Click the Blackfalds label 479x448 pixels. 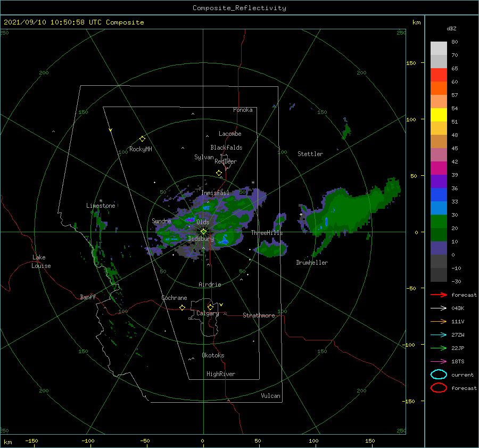point(226,148)
